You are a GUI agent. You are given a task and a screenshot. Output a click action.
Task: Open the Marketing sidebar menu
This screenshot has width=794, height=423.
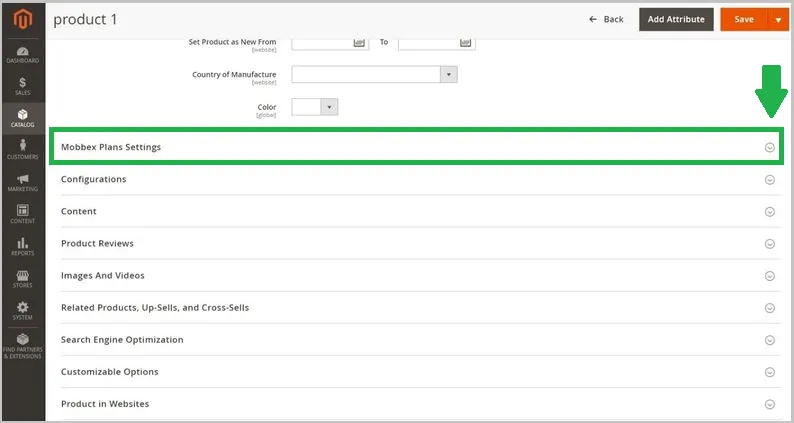(x=23, y=182)
